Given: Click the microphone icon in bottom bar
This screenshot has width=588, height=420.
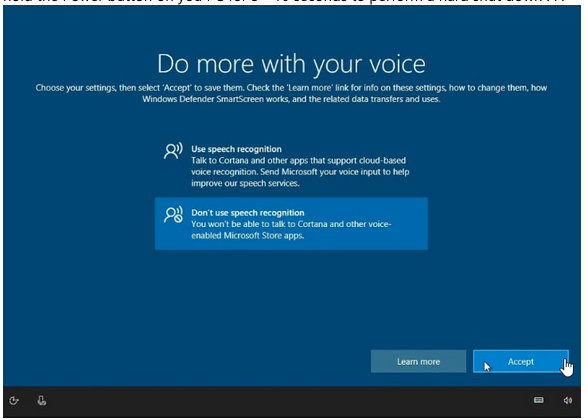Looking at the screenshot, I should [x=42, y=401].
